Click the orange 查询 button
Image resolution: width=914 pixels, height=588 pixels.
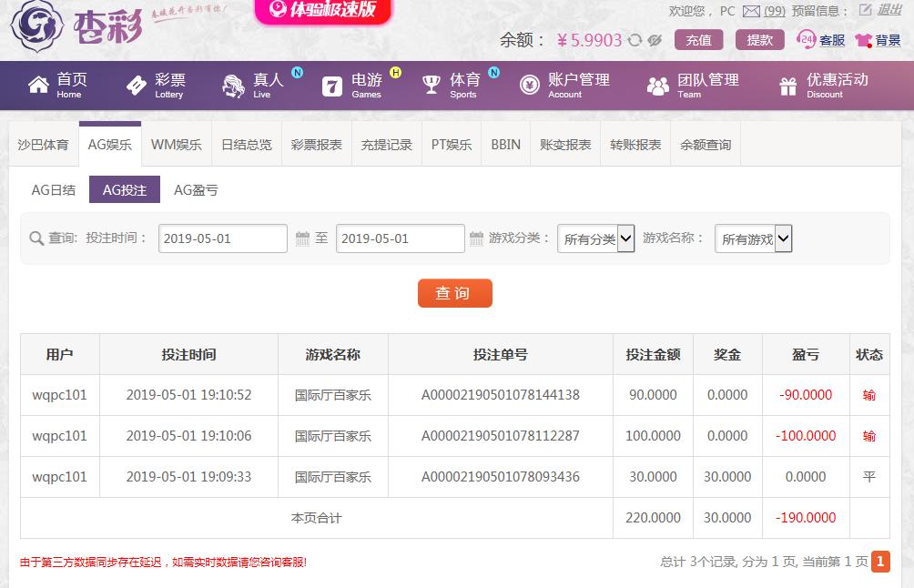pos(454,293)
